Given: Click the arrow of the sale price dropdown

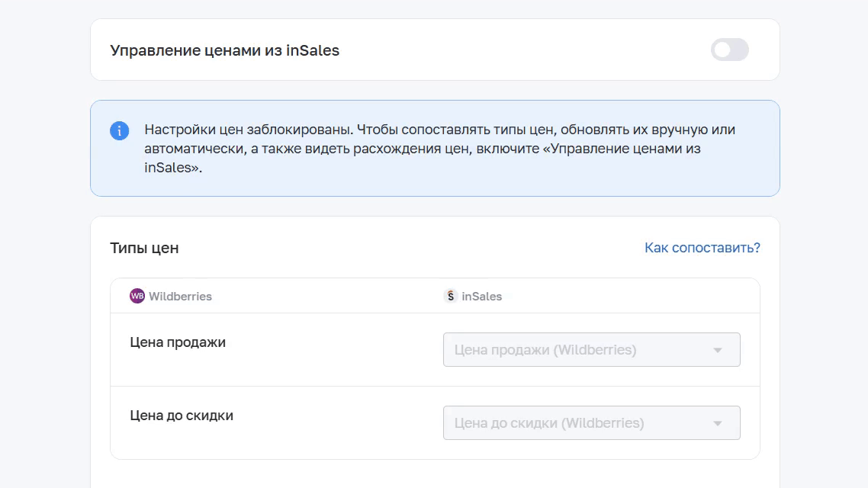Looking at the screenshot, I should tap(718, 350).
